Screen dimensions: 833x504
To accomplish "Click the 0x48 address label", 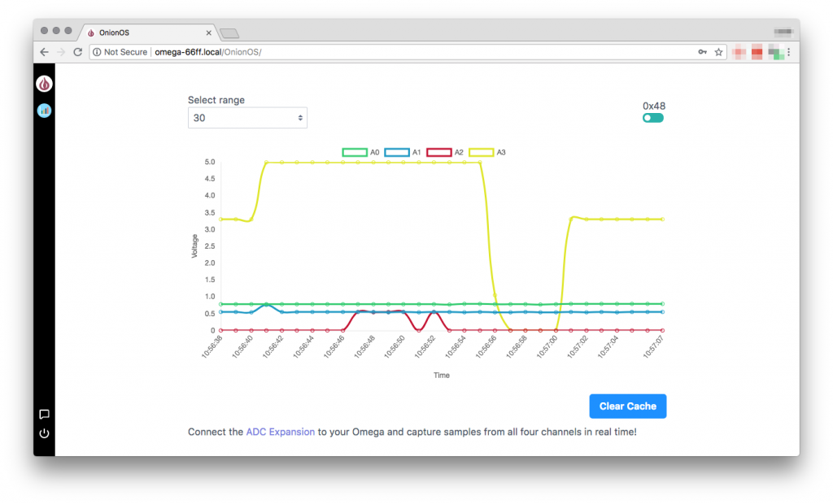I will (x=654, y=106).
